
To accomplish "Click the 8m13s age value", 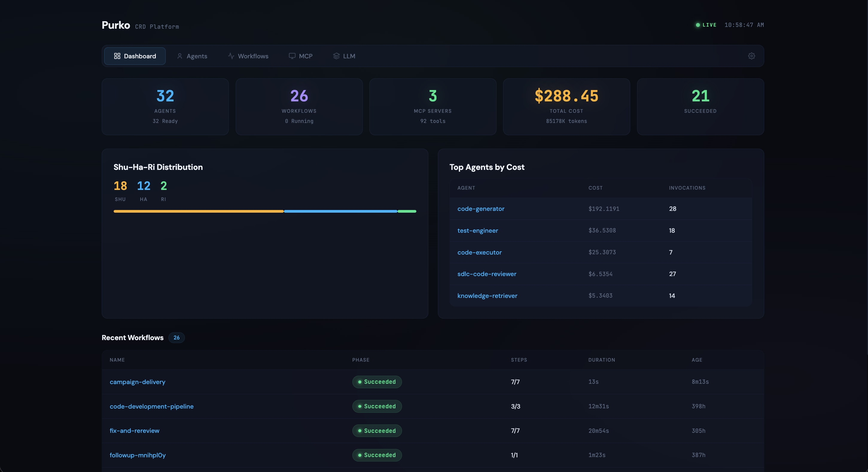I will tap(700, 382).
